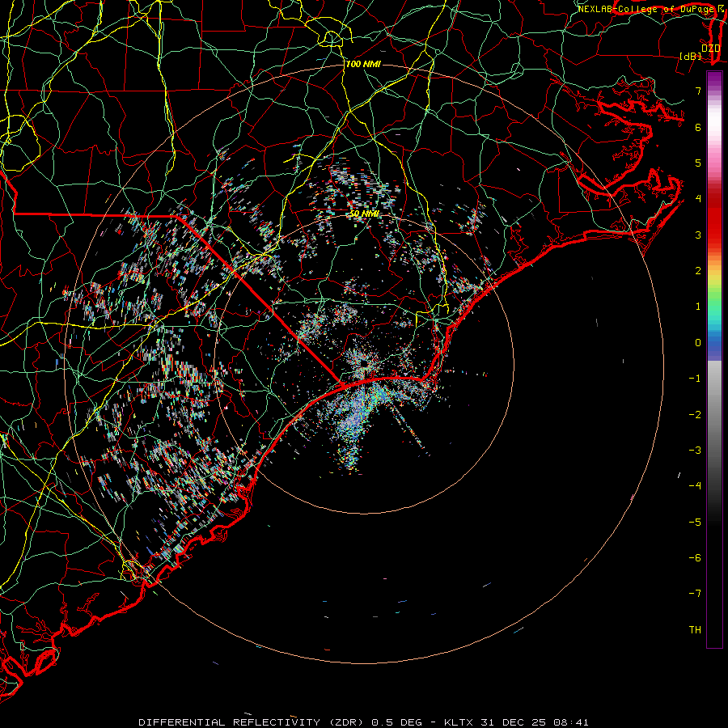This screenshot has width=728, height=728.
Task: Click the 1 value on the color scale
Action: pyautogui.click(x=698, y=307)
